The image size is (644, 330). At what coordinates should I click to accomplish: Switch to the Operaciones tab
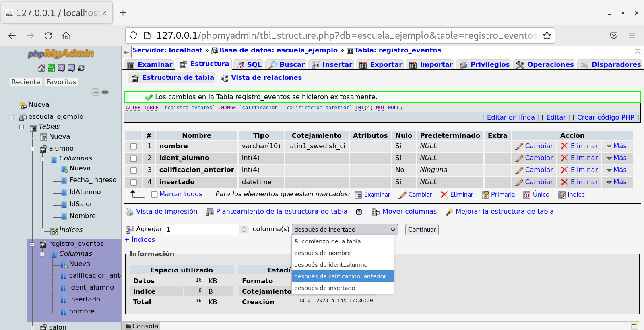click(x=545, y=64)
